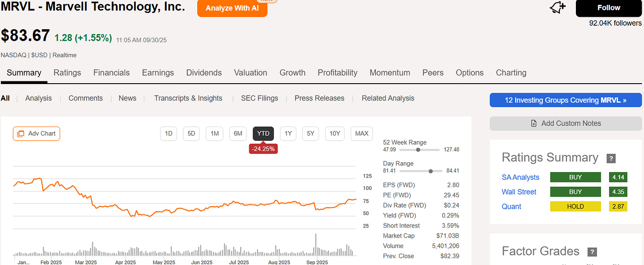Select the 5D chart range
Image resolution: width=644 pixels, height=265 pixels.
tap(192, 134)
